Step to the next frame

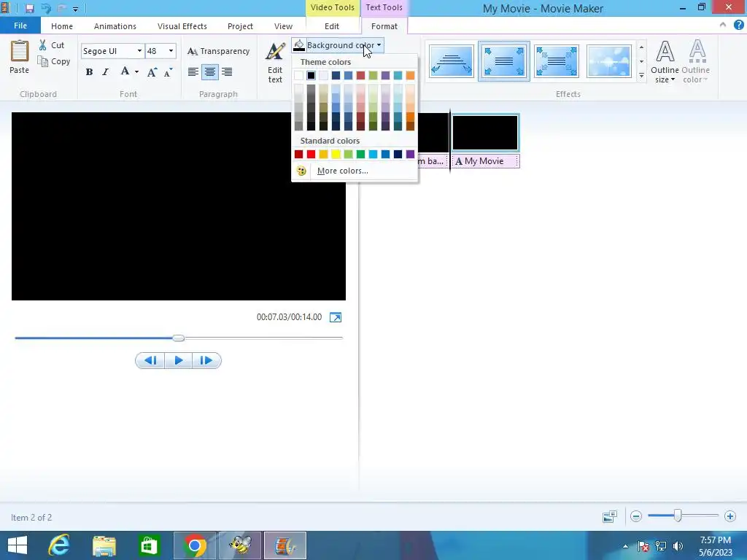tap(206, 360)
